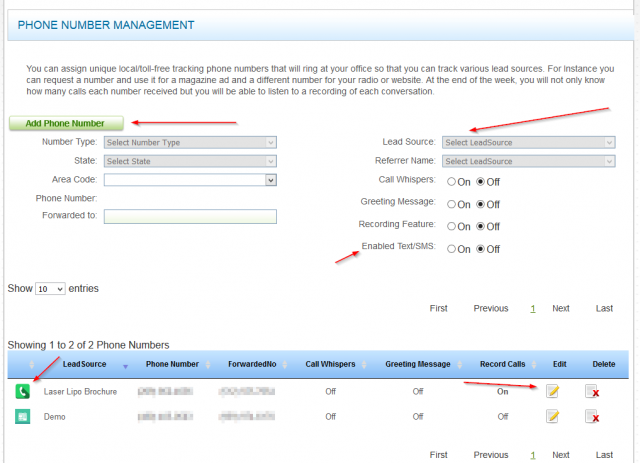Click Record Calls On value for Laser Lipo
This screenshot has height=463, width=640.
pos(502,392)
